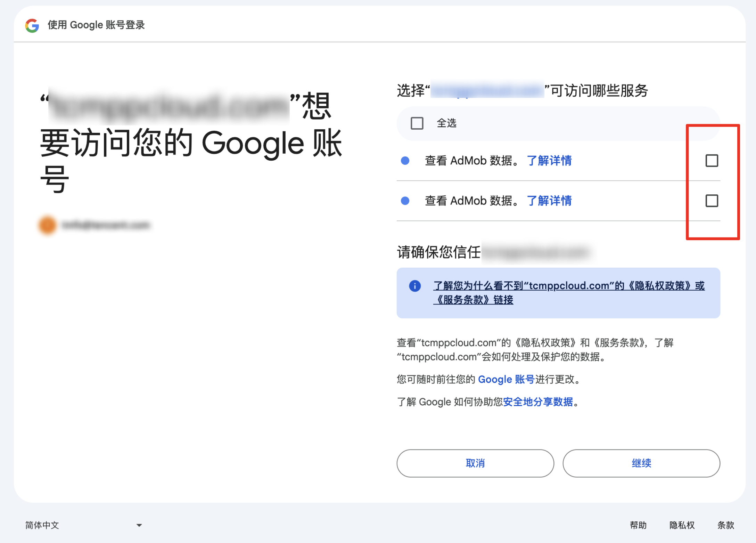756x543 pixels.
Task: Click second AdMob blue bullet dot
Action: [x=405, y=201]
